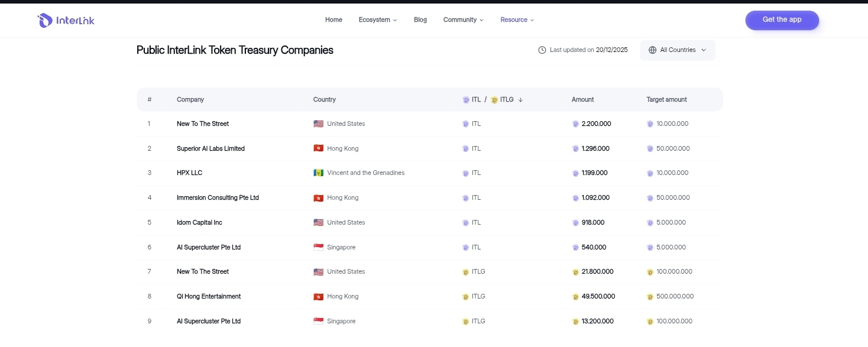This screenshot has height=347, width=868.
Task: Open the Blog menu item
Action: click(x=420, y=20)
